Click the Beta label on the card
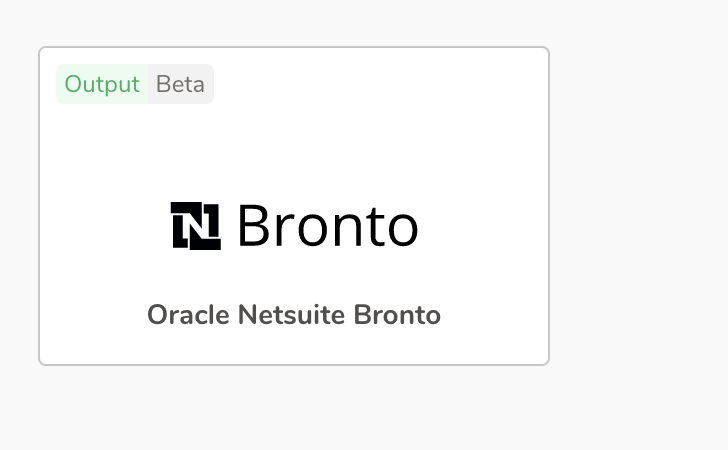 click(180, 84)
